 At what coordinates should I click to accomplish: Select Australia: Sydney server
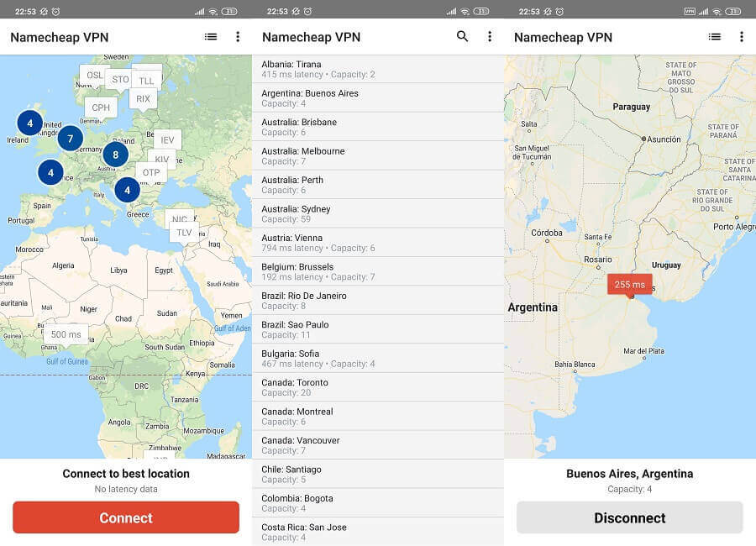click(x=378, y=213)
